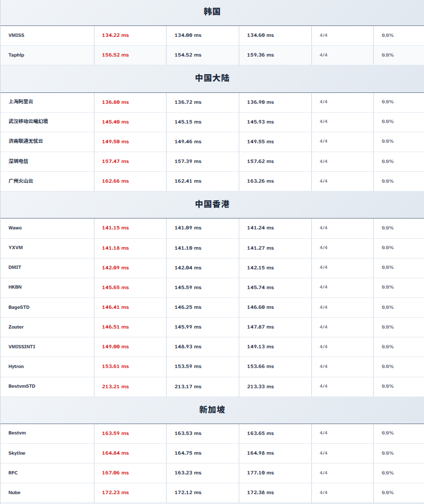This screenshot has width=424, height=504.
Task: Select the Wawo provider name
Action: [x=15, y=228]
